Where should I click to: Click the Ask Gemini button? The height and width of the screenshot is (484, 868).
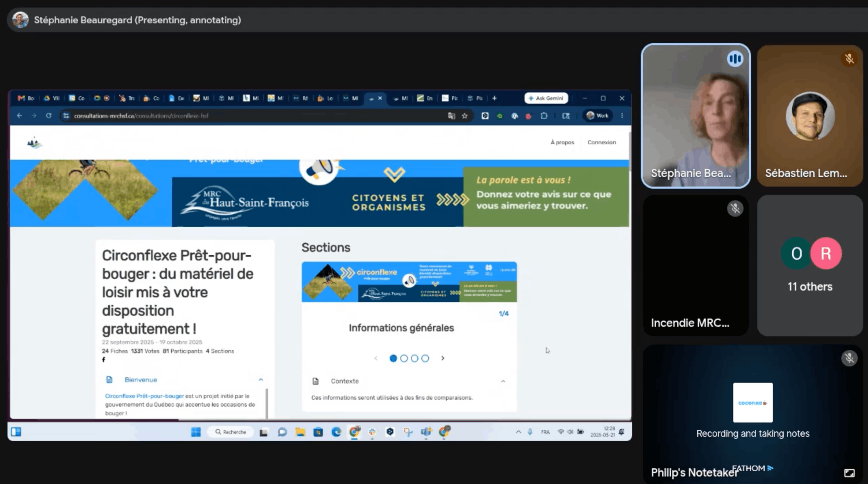coord(546,98)
